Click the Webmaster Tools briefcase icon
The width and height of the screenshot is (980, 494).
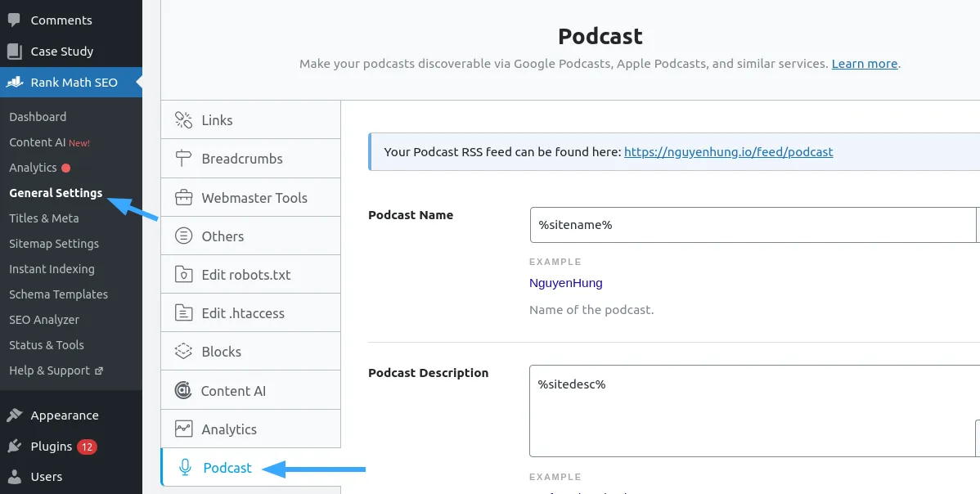click(183, 198)
